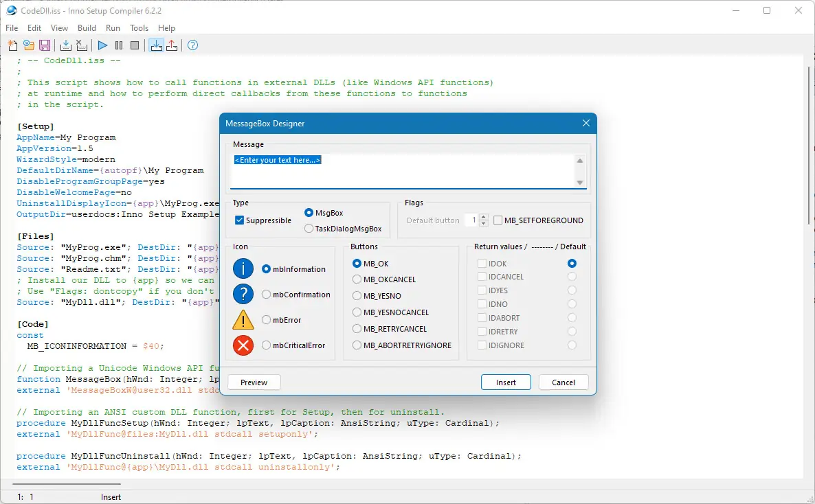Click the blue information icon image

pos(243,268)
